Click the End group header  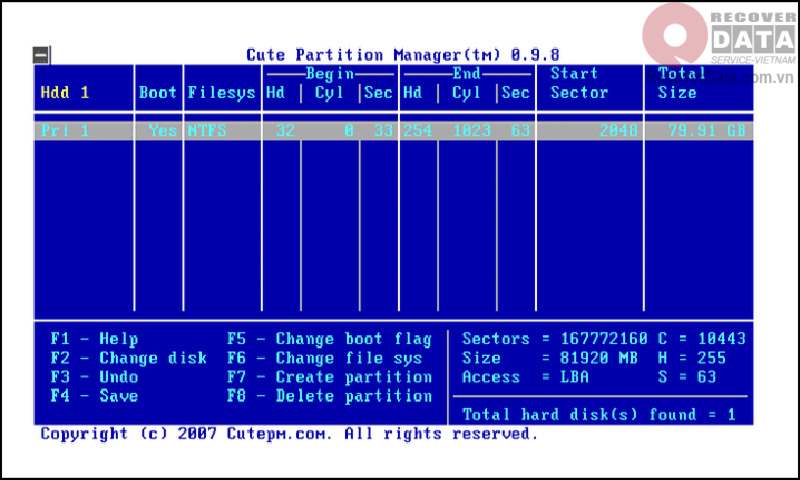466,73
